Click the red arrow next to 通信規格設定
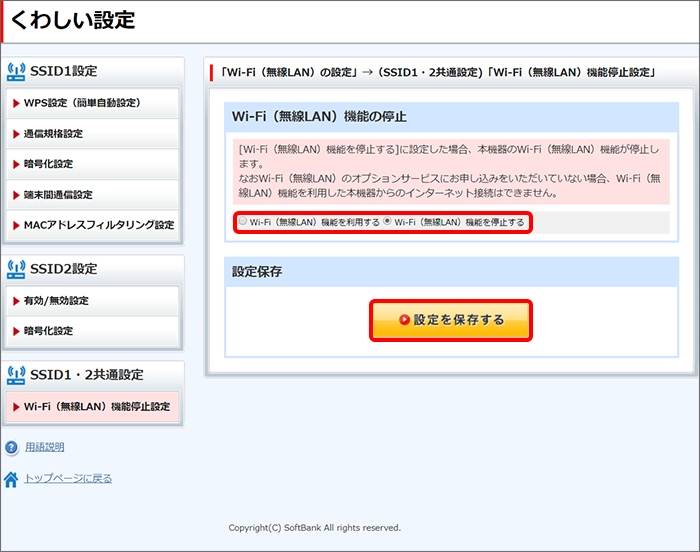The width and height of the screenshot is (700, 552). coord(17,134)
